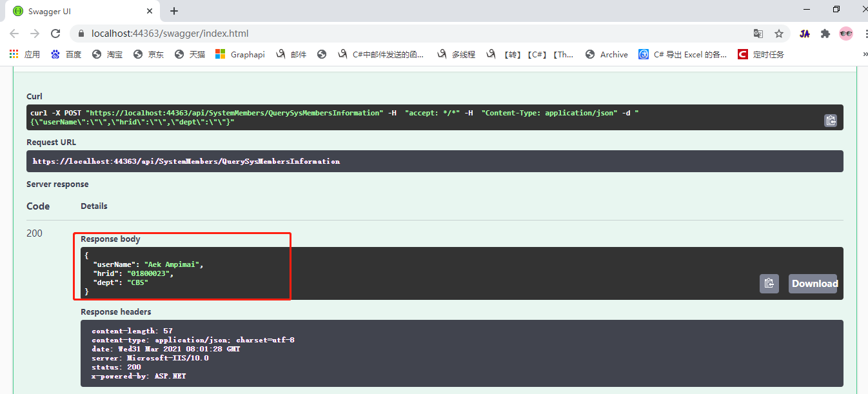Bookmark this page with the star
Viewport: 868px width, 394px height.
[779, 34]
